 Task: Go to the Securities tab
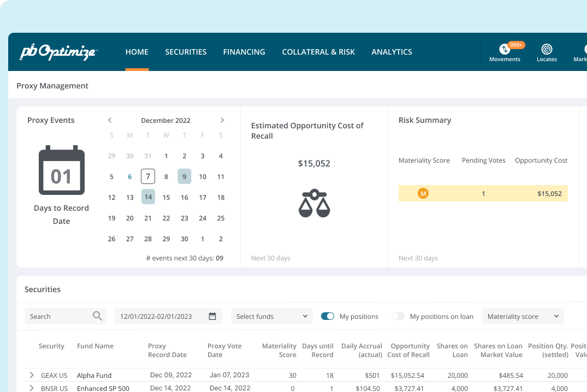186,52
